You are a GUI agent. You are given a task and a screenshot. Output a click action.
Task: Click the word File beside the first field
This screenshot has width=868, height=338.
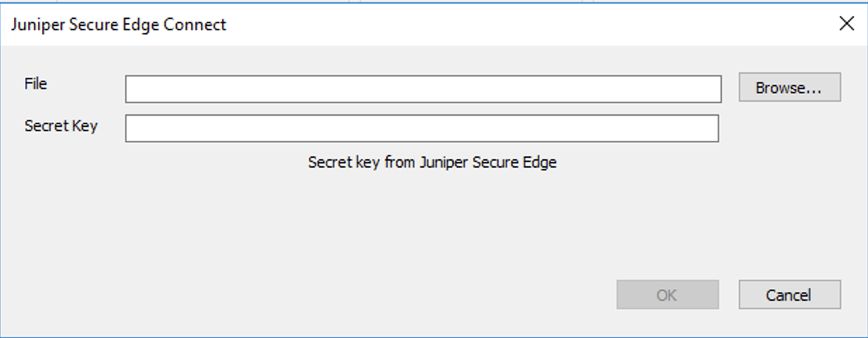pos(36,84)
